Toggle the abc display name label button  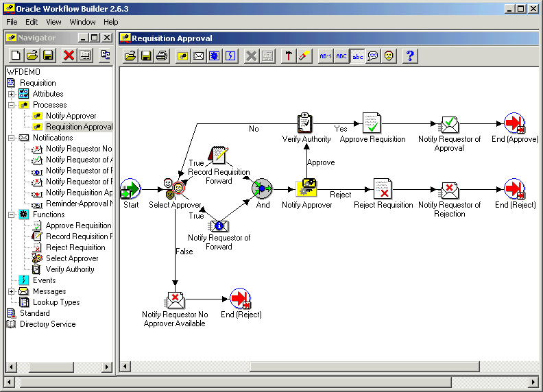[357, 56]
